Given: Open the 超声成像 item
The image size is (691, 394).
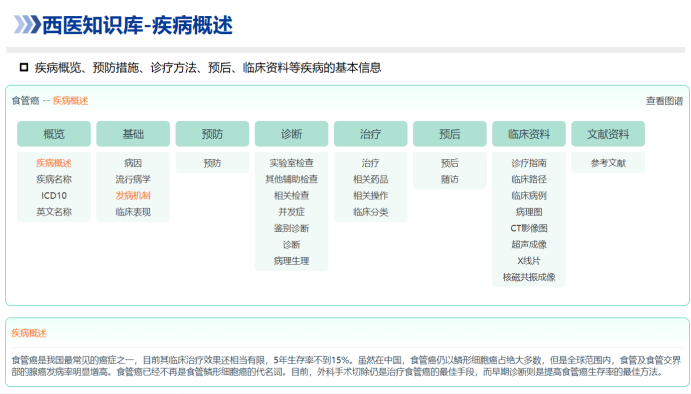Looking at the screenshot, I should click(x=529, y=245).
